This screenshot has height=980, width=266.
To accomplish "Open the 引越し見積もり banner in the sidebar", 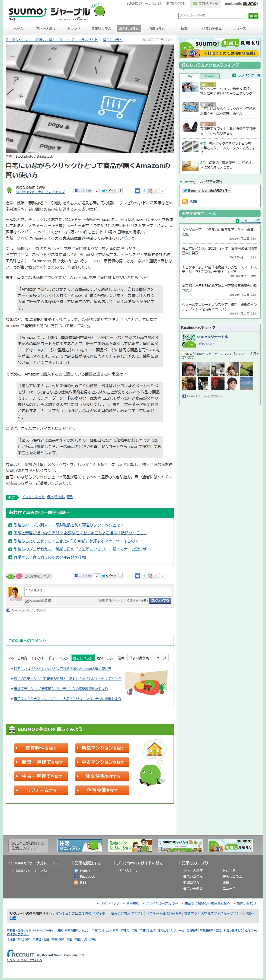I will [220, 48].
